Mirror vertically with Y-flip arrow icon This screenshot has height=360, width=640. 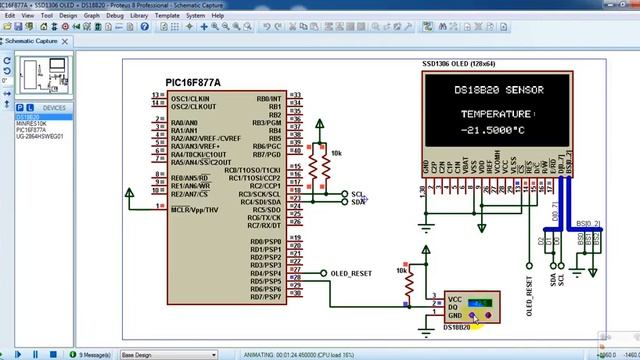tap(7, 104)
